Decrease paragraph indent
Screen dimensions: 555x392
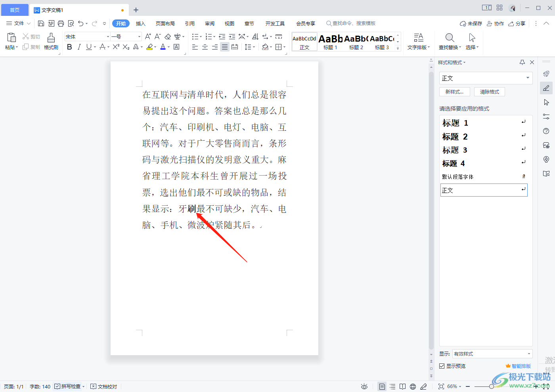point(222,36)
